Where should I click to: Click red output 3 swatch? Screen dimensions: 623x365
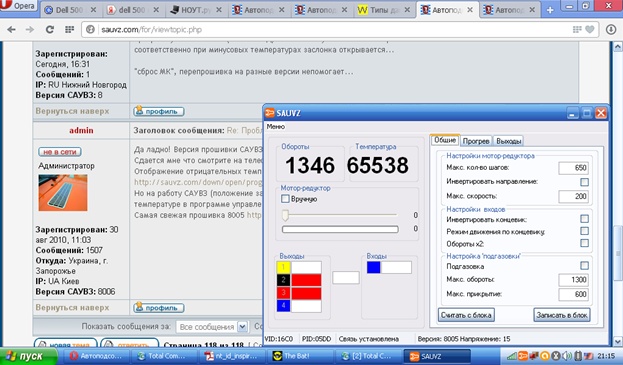pyautogui.click(x=283, y=293)
